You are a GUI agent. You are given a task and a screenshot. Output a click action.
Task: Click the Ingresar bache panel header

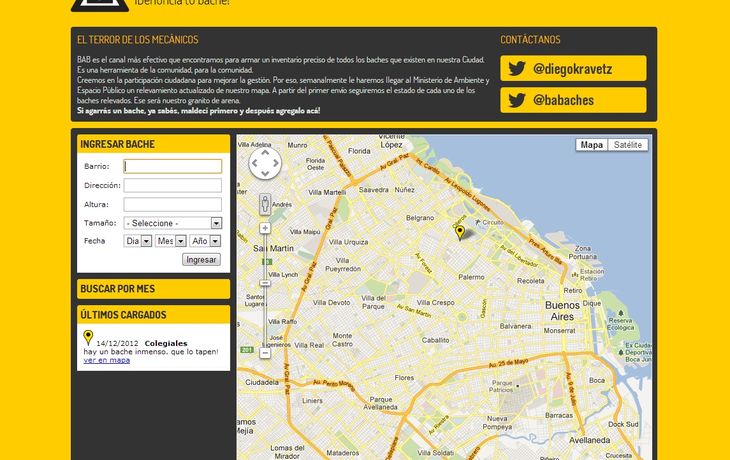154,144
